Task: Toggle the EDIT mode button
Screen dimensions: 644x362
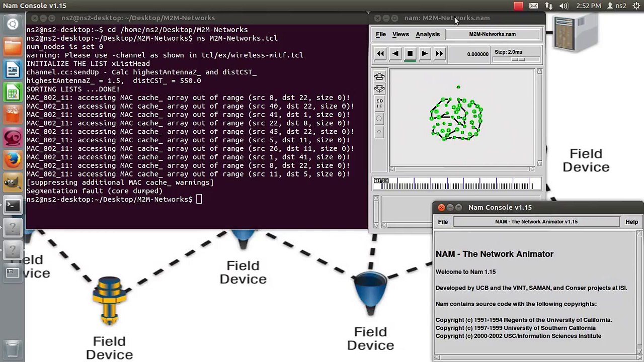Action: tap(379, 104)
